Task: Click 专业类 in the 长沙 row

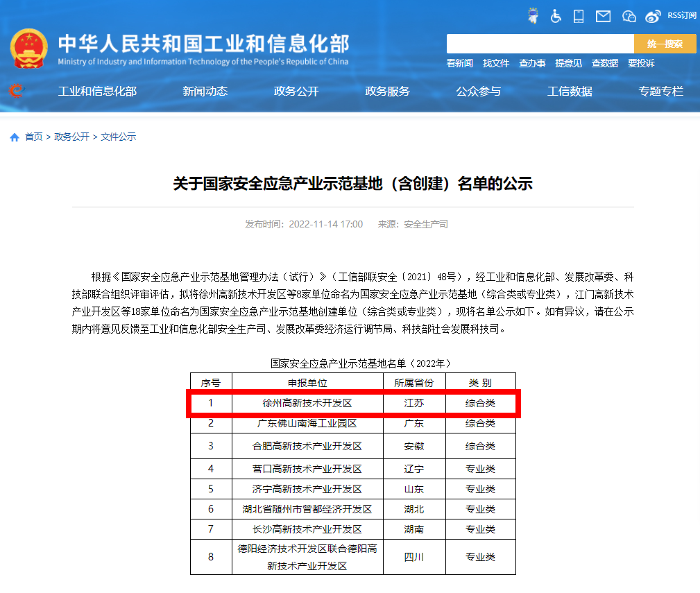Action: 480,529
